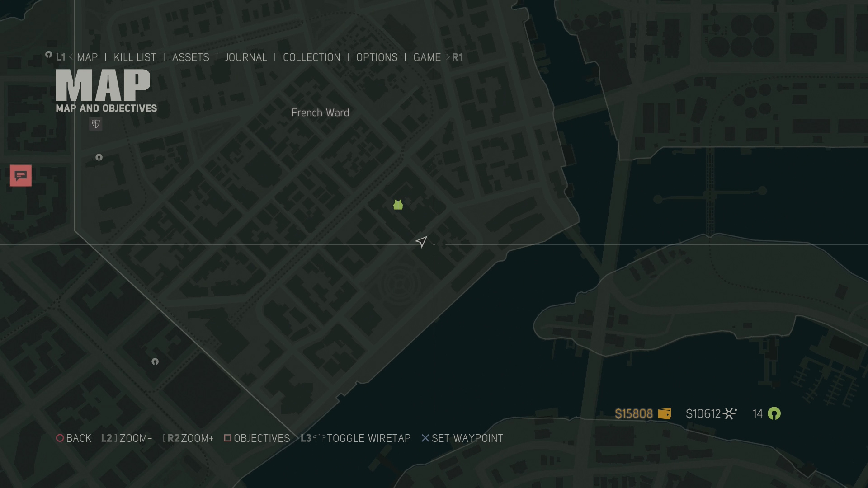Click the stash money icon beside $10612
The width and height of the screenshot is (868, 488).
[x=730, y=413]
